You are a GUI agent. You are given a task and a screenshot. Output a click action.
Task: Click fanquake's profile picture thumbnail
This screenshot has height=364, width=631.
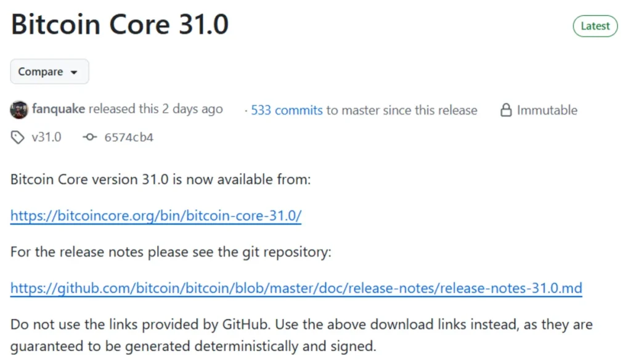pos(19,109)
